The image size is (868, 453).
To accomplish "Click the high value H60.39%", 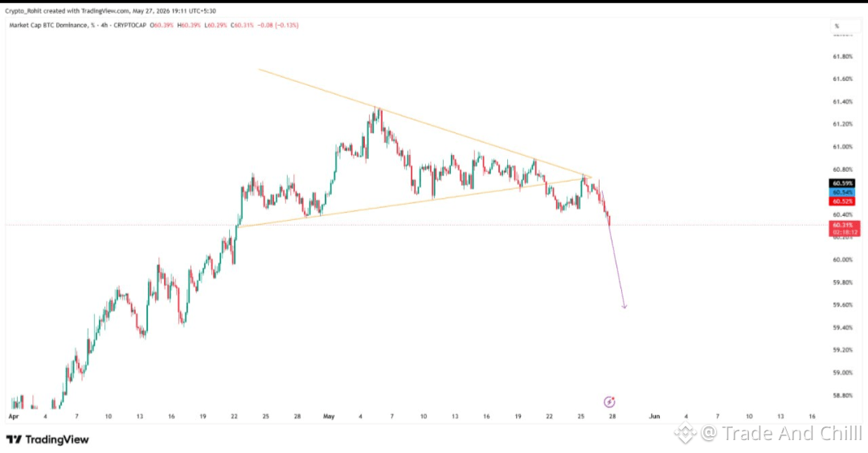I will 189,26.
